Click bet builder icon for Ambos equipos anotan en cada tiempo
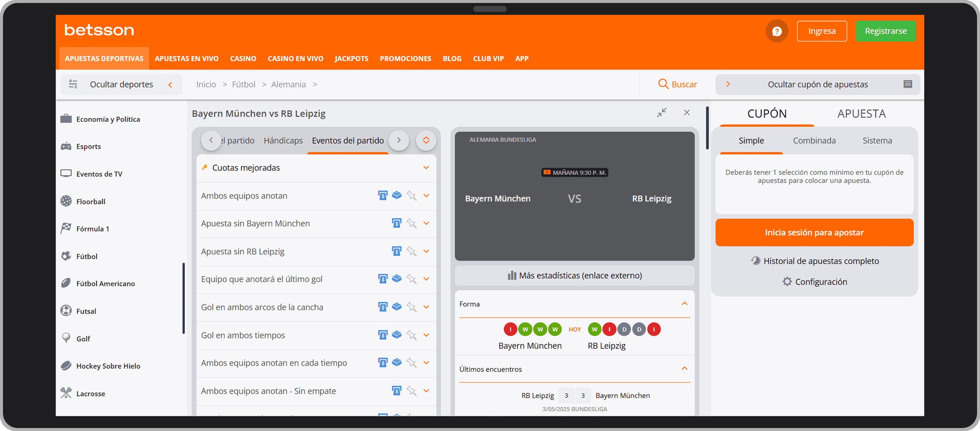 coord(396,363)
